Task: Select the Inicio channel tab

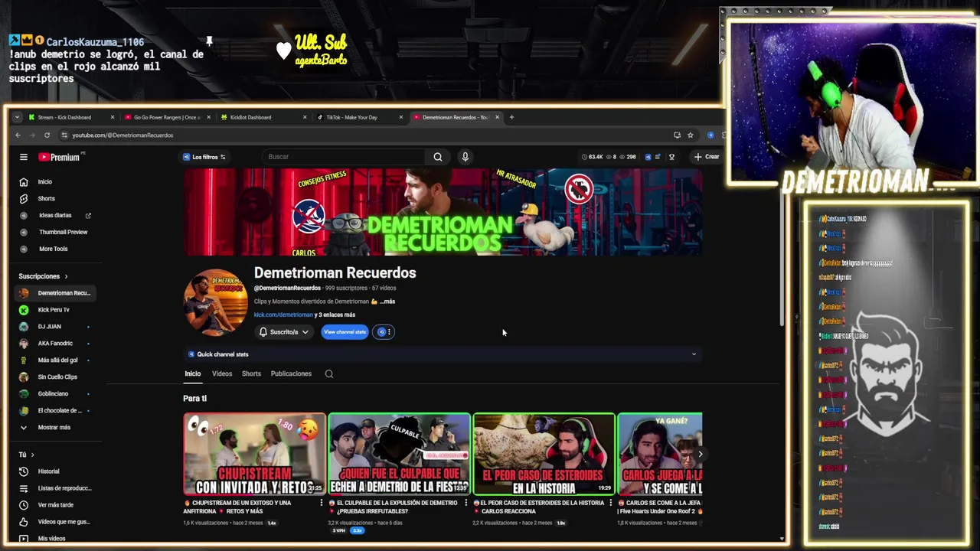Action: pos(192,374)
